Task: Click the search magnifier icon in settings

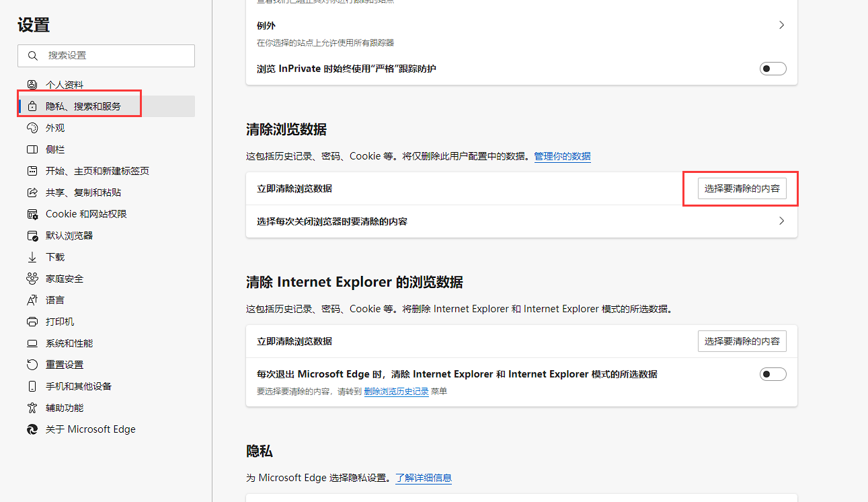Action: pyautogui.click(x=32, y=56)
